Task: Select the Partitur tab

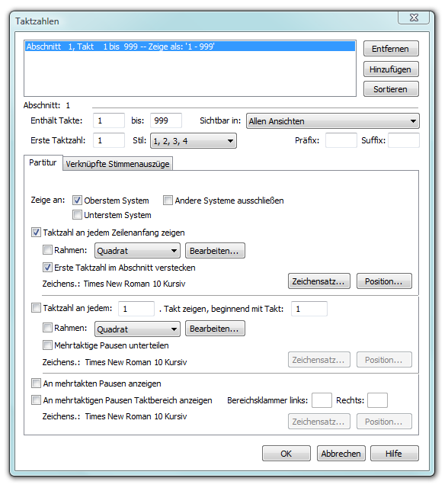Action: pyautogui.click(x=43, y=163)
